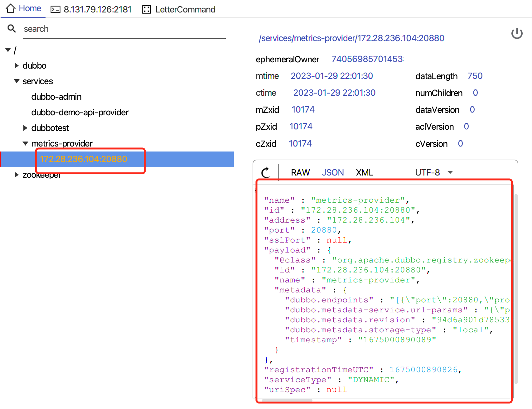
Task: Collapse the services tree node
Action: coord(16,81)
